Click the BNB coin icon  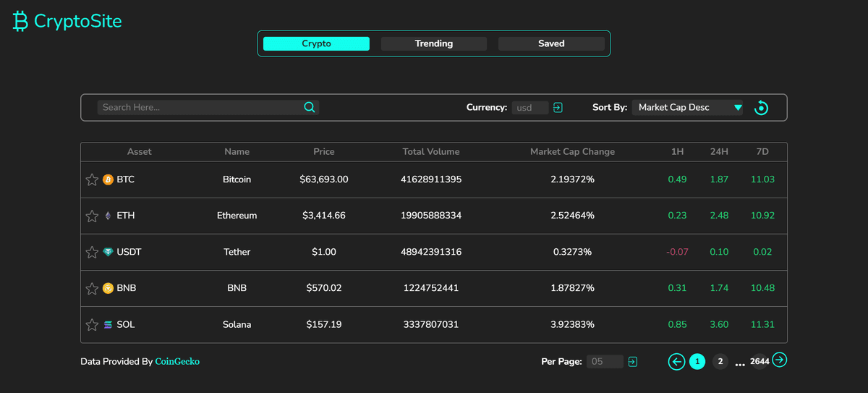[109, 288]
